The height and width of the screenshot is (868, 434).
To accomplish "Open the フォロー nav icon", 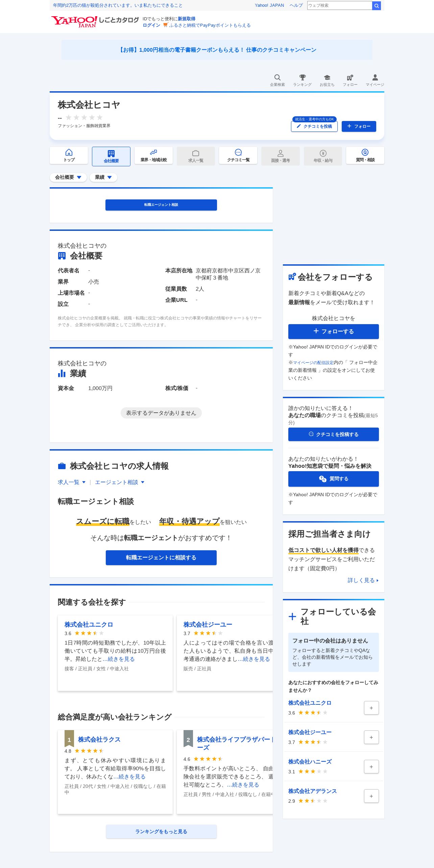I will (x=350, y=80).
